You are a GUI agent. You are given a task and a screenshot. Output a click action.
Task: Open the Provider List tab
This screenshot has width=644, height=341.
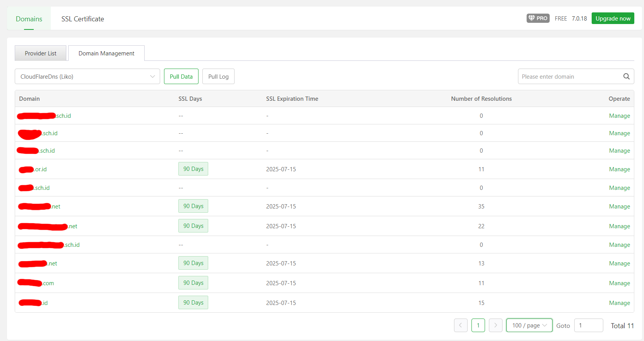(x=40, y=53)
